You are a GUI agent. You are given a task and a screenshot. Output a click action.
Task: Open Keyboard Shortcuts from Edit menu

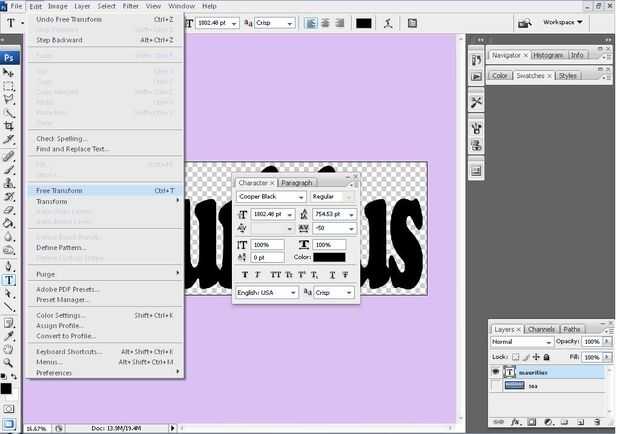click(105, 352)
